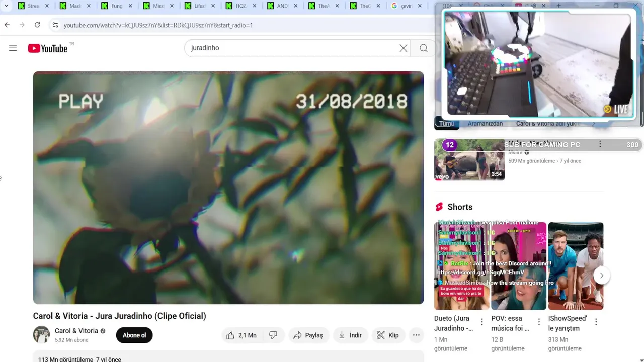Close the Mask browser tab
The width and height of the screenshot is (644, 362).
pyautogui.click(x=89, y=6)
